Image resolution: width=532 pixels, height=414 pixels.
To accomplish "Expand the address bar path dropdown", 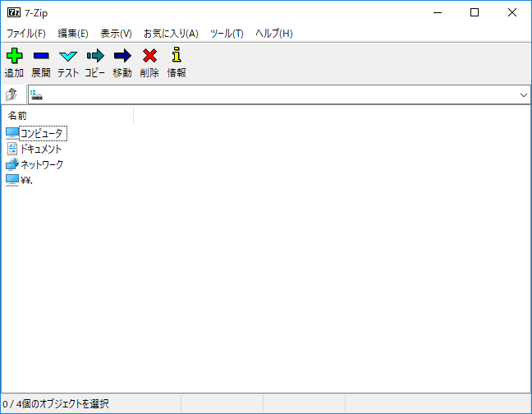I will click(523, 95).
